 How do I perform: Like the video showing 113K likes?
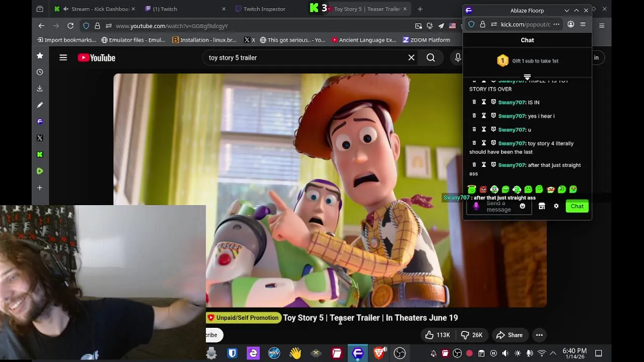pyautogui.click(x=438, y=335)
